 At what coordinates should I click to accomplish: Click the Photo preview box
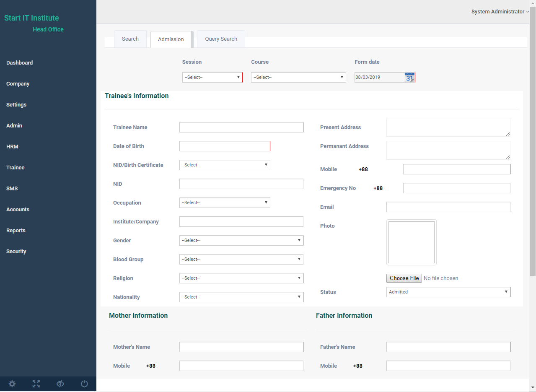click(x=411, y=242)
